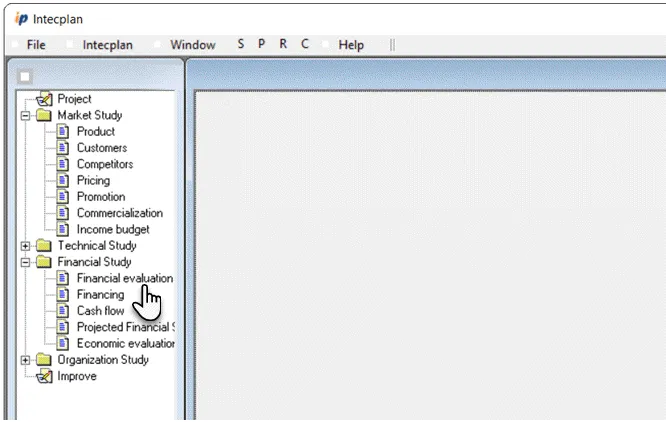Select the Technical Study label
Viewport: 666px width, 422px height.
[97, 245]
